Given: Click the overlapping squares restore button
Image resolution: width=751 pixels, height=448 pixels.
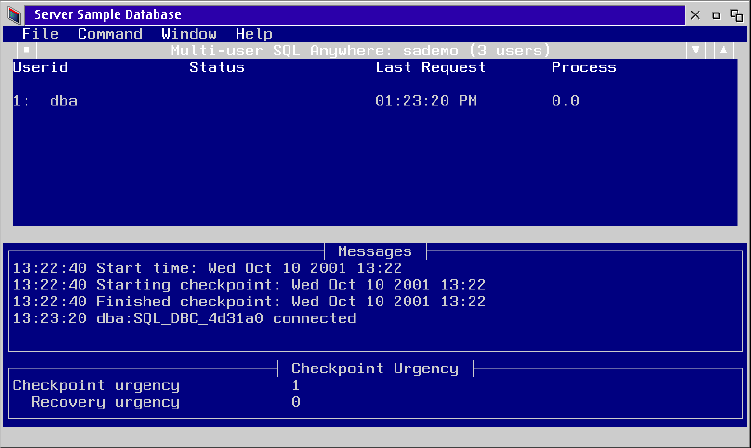Looking at the screenshot, I should click(x=737, y=15).
